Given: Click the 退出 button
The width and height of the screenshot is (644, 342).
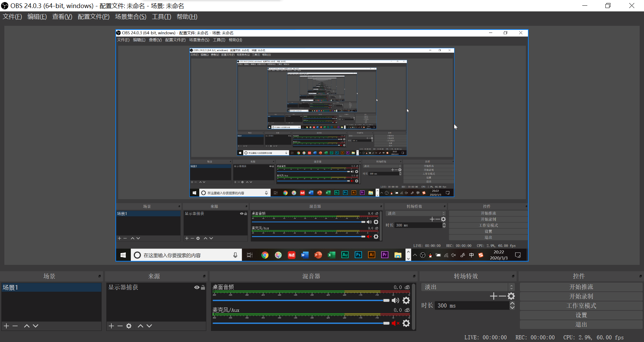Looking at the screenshot, I should click(x=581, y=325).
